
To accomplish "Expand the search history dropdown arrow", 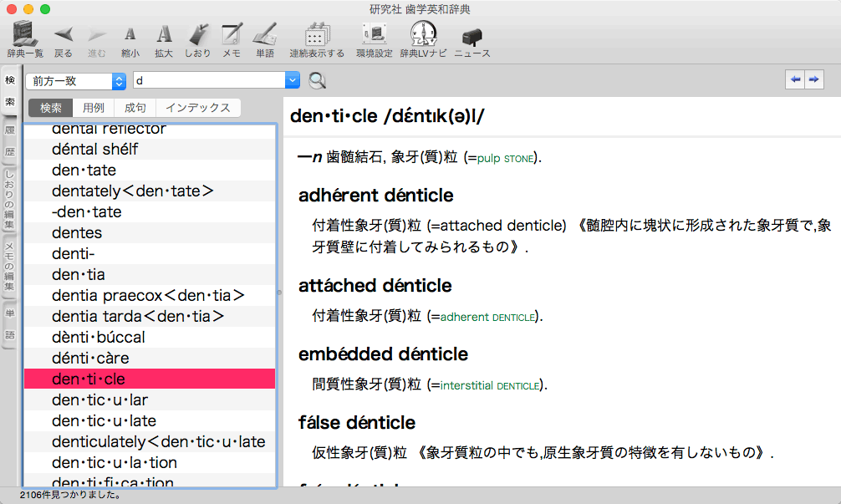I will [x=292, y=80].
